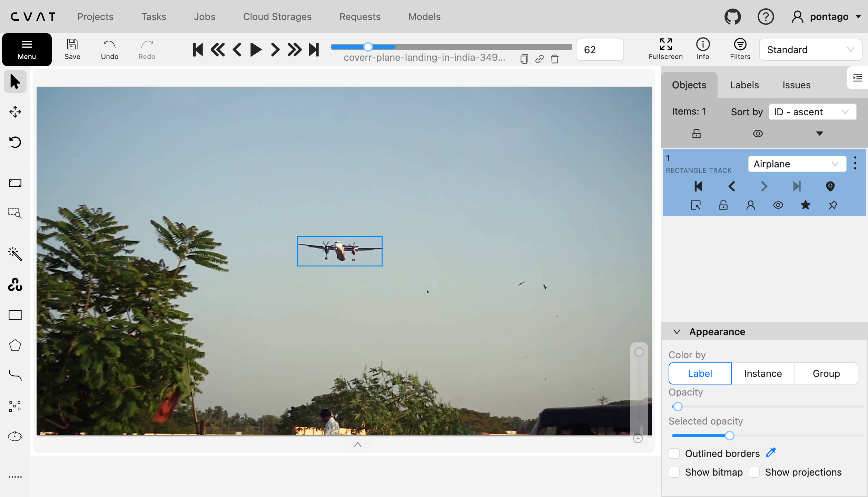The image size is (868, 497).
Task: Select the draw polyline tool
Action: click(x=15, y=376)
